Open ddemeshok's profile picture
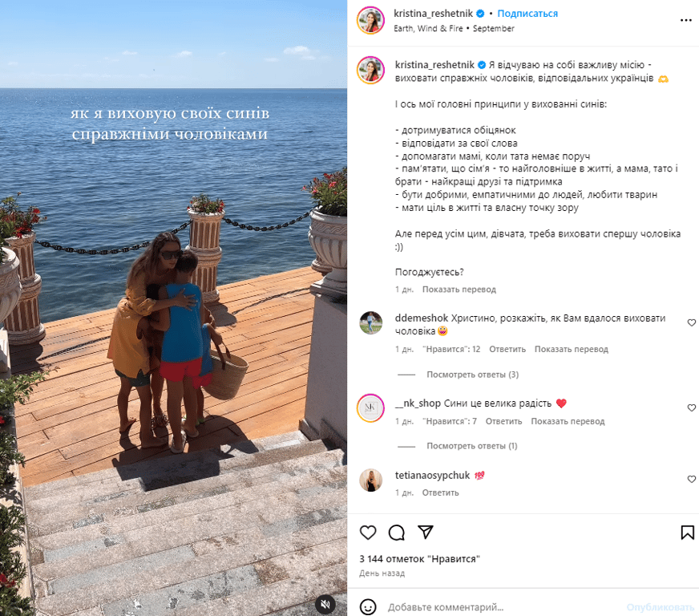699x616 pixels. [371, 322]
